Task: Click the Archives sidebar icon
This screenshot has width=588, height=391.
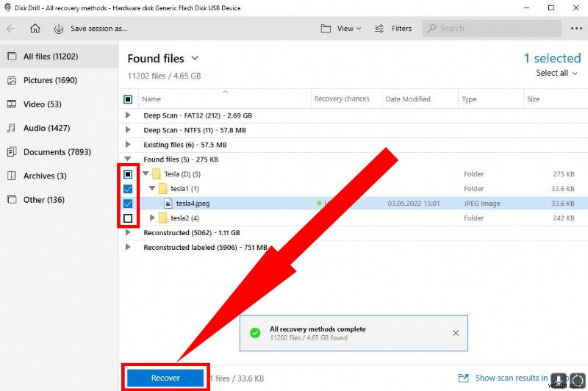Action: click(12, 176)
